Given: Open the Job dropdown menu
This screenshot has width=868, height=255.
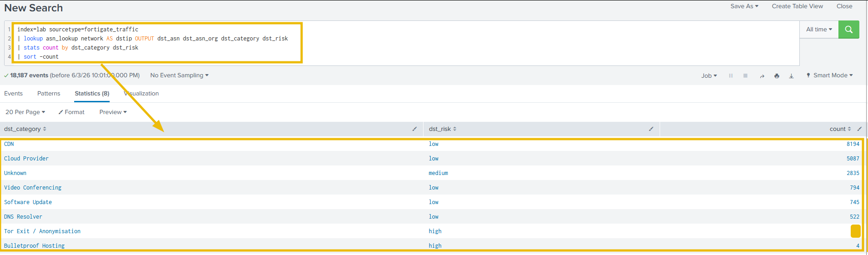Looking at the screenshot, I should point(709,76).
